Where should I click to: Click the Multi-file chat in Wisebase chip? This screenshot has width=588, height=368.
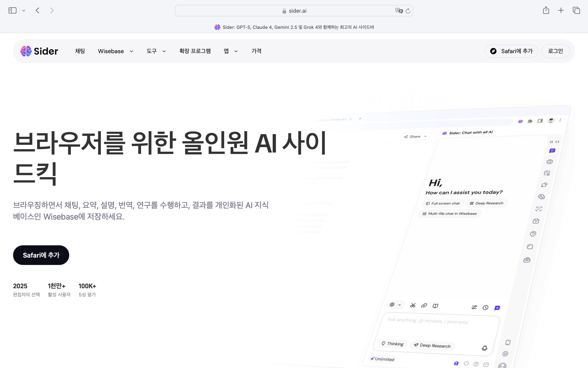[x=450, y=214]
